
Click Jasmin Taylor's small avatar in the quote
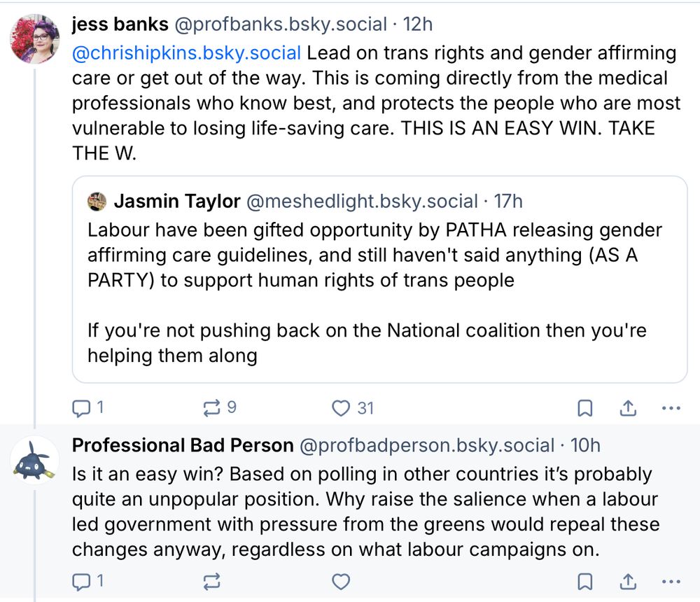coord(95,201)
